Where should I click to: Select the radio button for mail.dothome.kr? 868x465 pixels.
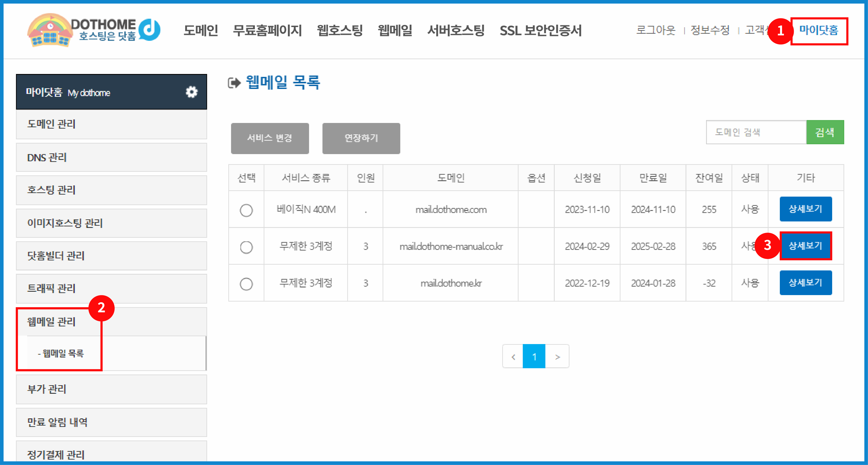pyautogui.click(x=246, y=283)
